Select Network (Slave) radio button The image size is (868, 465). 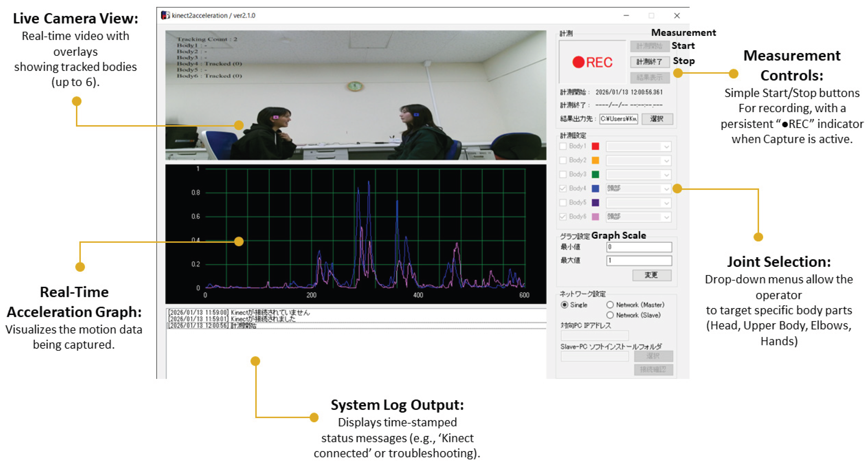[610, 315]
